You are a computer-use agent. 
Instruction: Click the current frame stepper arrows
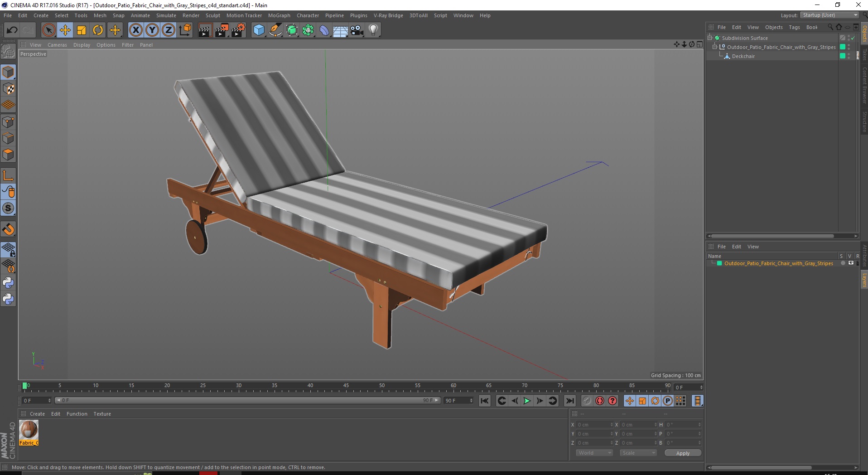(701, 388)
